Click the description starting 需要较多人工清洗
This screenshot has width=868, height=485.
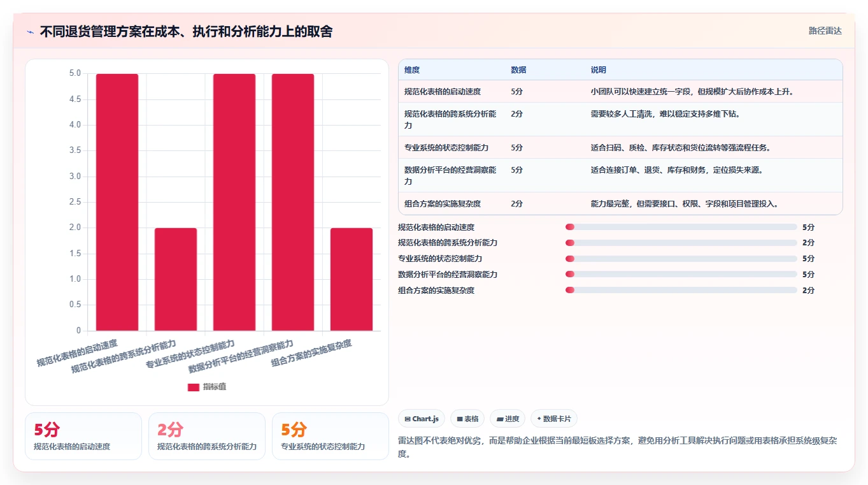(x=665, y=114)
